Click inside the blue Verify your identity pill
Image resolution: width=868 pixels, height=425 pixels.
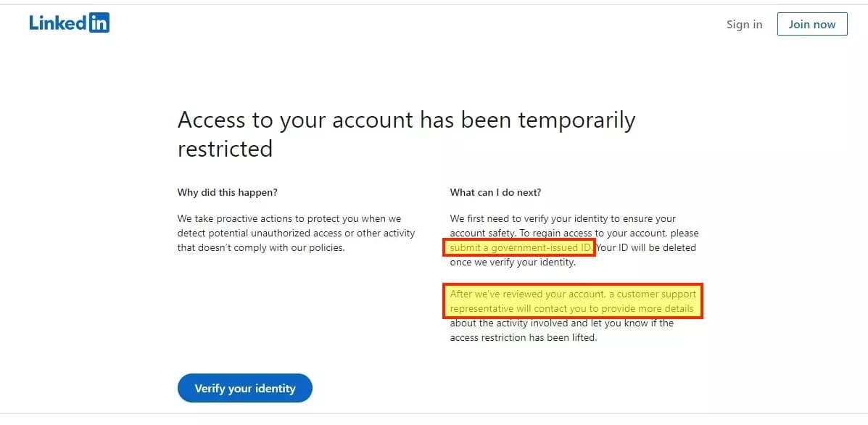(x=244, y=388)
